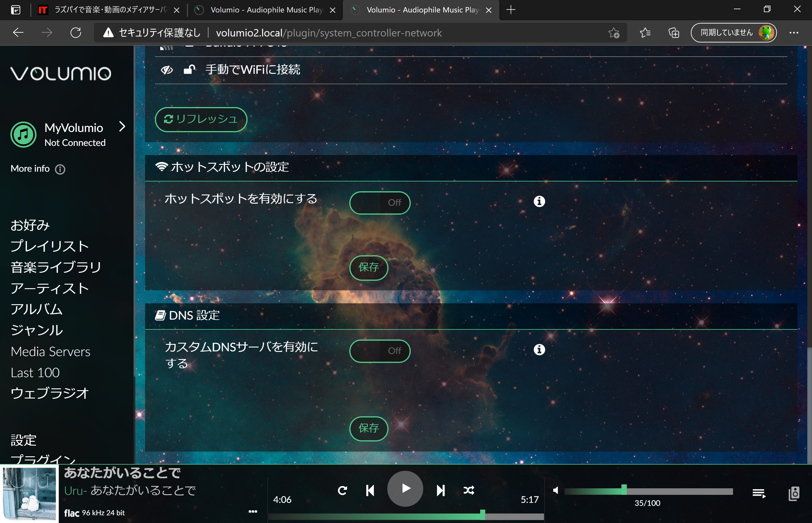This screenshot has height=523, width=812.
Task: Open the ellipsis menu under the track info
Action: [x=253, y=511]
